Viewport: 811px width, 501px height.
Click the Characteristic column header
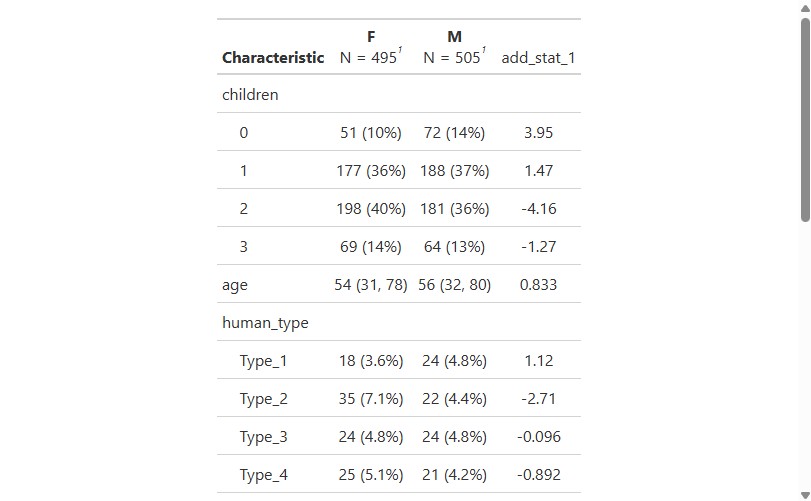[x=273, y=57]
